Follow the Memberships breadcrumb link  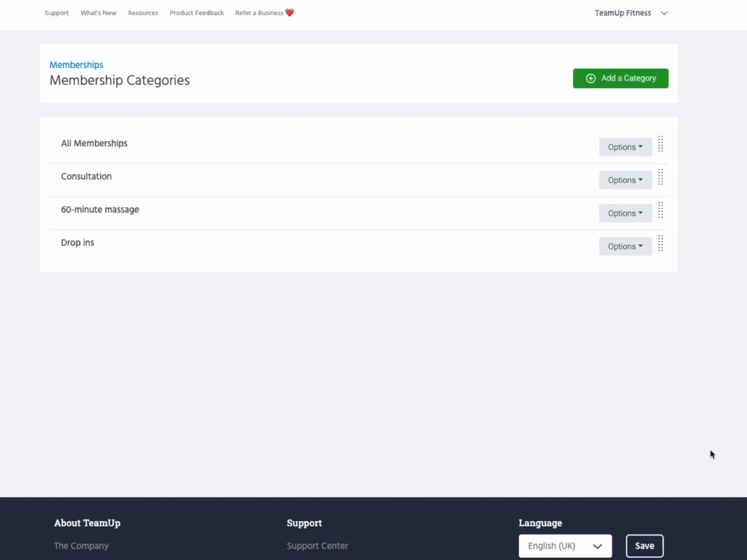[x=76, y=65]
